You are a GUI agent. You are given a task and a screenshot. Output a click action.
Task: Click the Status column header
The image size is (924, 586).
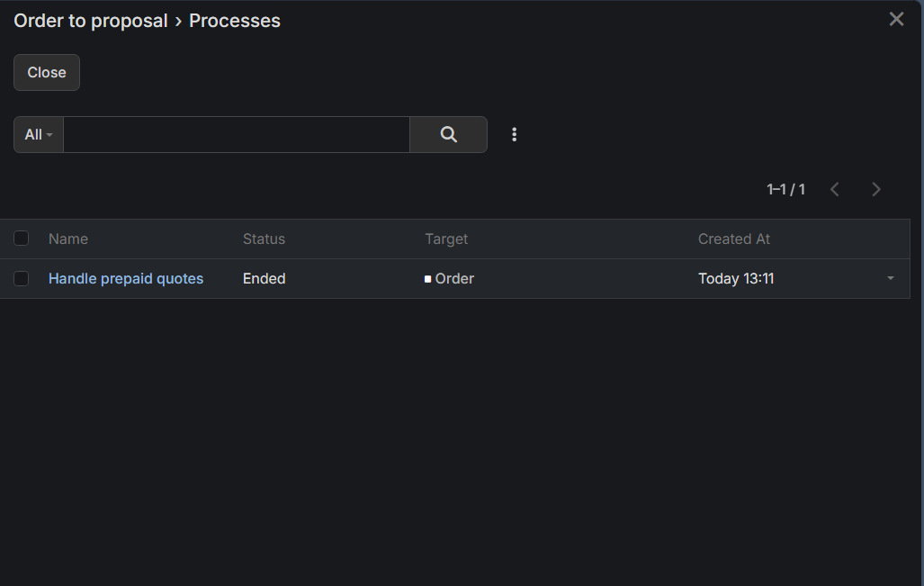[x=264, y=239]
